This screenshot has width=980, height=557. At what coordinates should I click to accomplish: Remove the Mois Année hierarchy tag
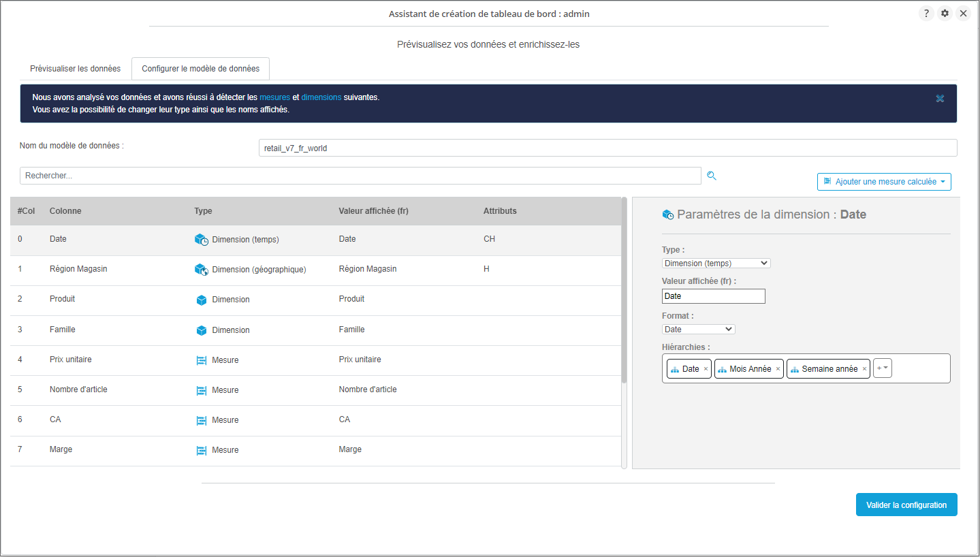(778, 369)
